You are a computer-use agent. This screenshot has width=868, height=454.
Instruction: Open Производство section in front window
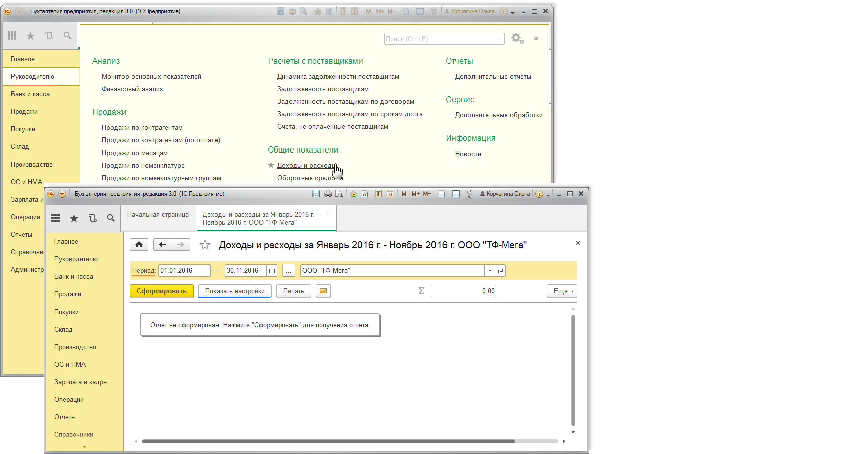point(75,347)
